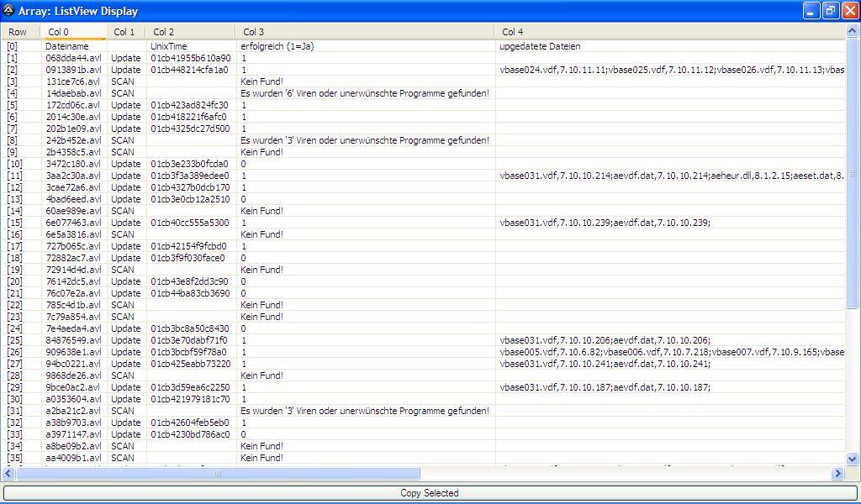Click the Row column header
This screenshot has width=861, height=504.
18,32
